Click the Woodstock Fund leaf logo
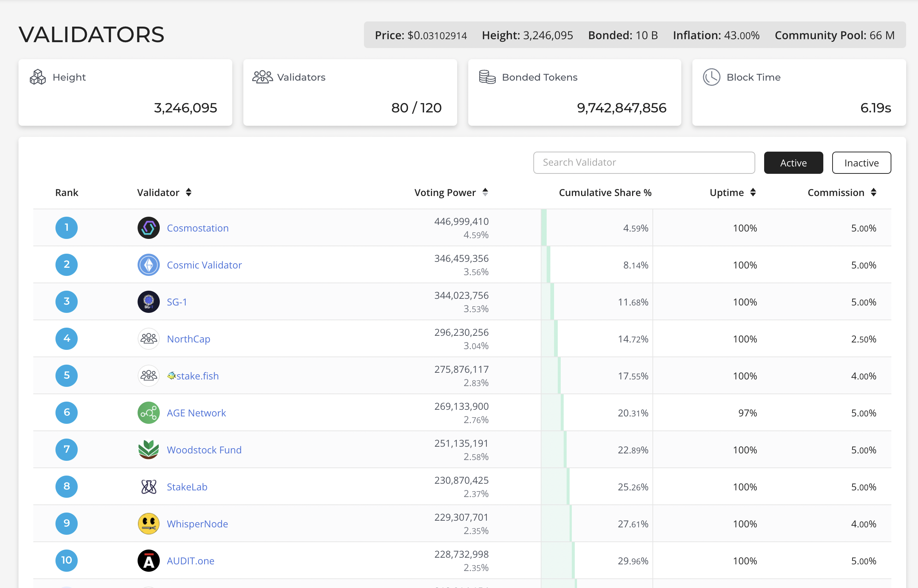 [x=149, y=450]
